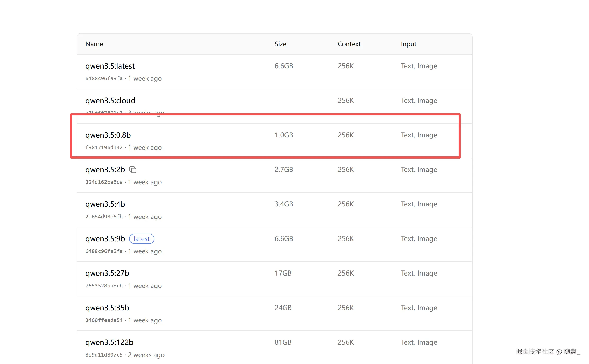Click the Size column header
This screenshot has width=589, height=364.
(280, 44)
